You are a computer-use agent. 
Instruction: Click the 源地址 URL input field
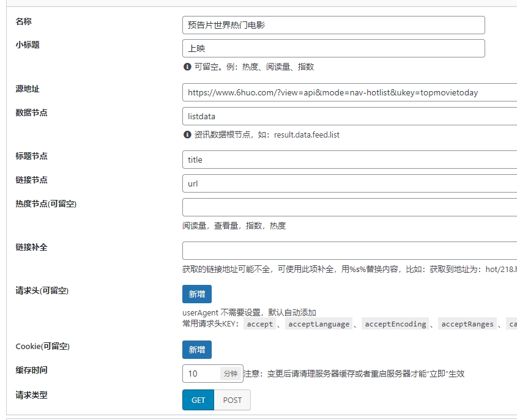tap(349, 92)
